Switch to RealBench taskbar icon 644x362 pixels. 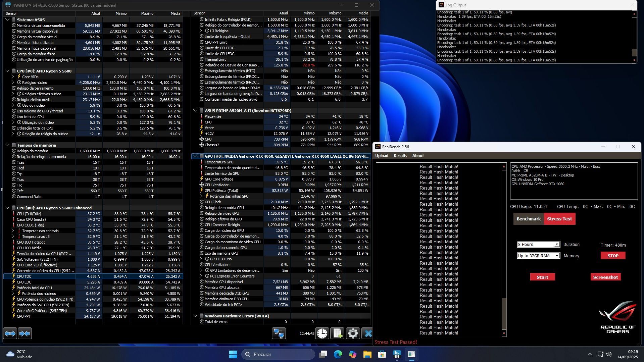pyautogui.click(x=411, y=354)
